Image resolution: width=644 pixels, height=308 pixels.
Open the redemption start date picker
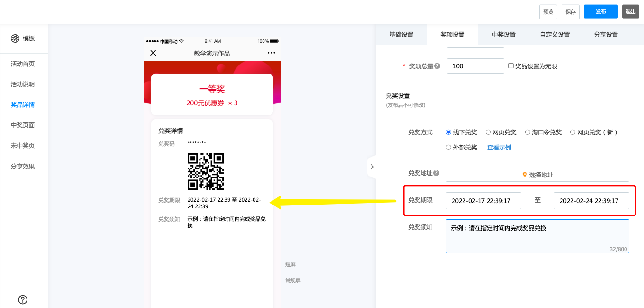pos(483,201)
